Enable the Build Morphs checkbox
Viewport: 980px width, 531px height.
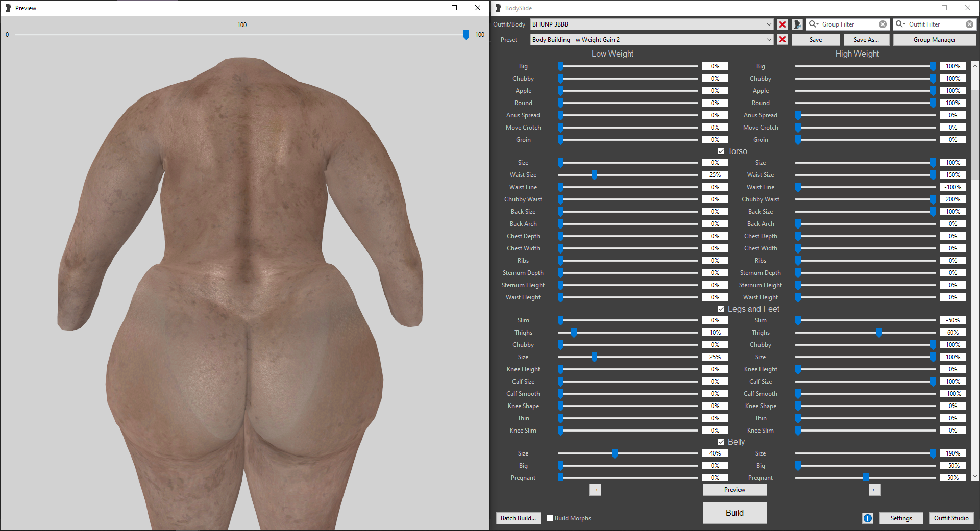[550, 518]
